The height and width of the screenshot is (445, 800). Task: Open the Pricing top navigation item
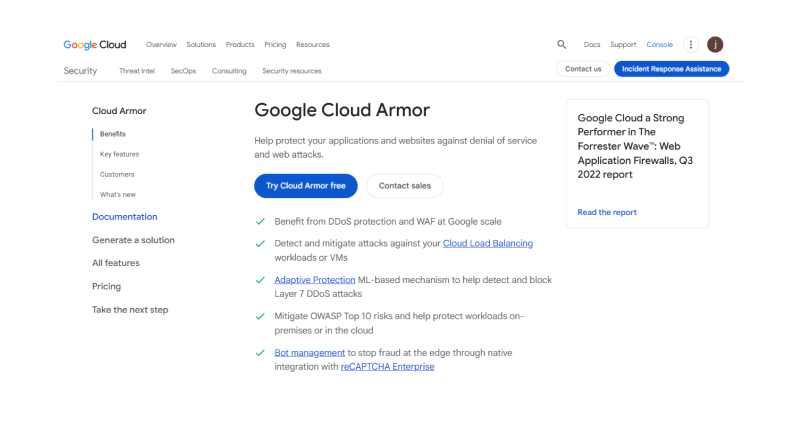[x=275, y=45]
